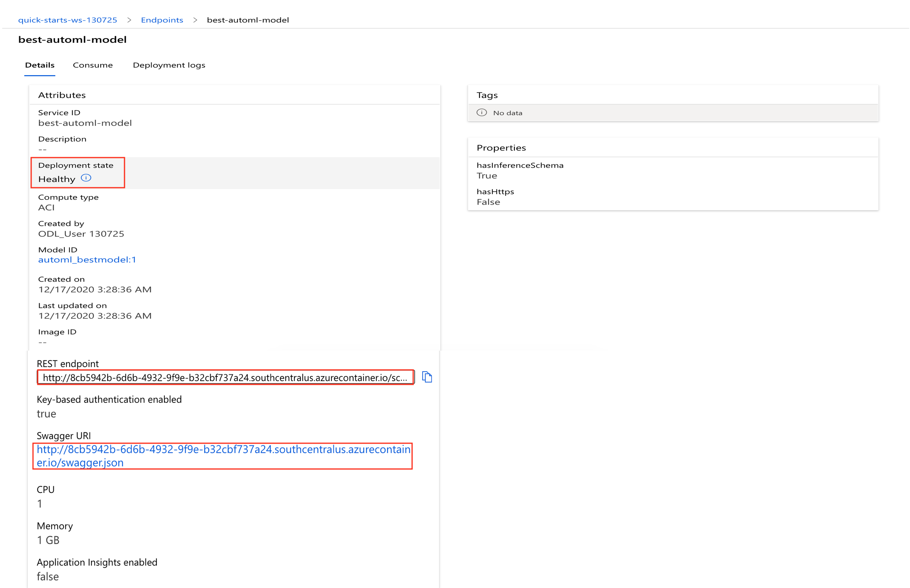The image size is (910, 588).
Task: Open the quick-starts-ws-130725 breadcrumb link
Action: pos(68,20)
